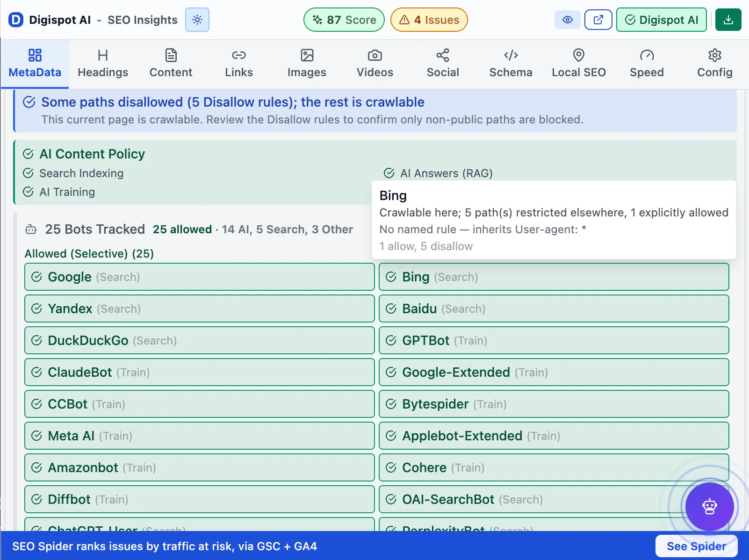The height and width of the screenshot is (560, 749).
Task: Open the Headings tab
Action: (103, 64)
